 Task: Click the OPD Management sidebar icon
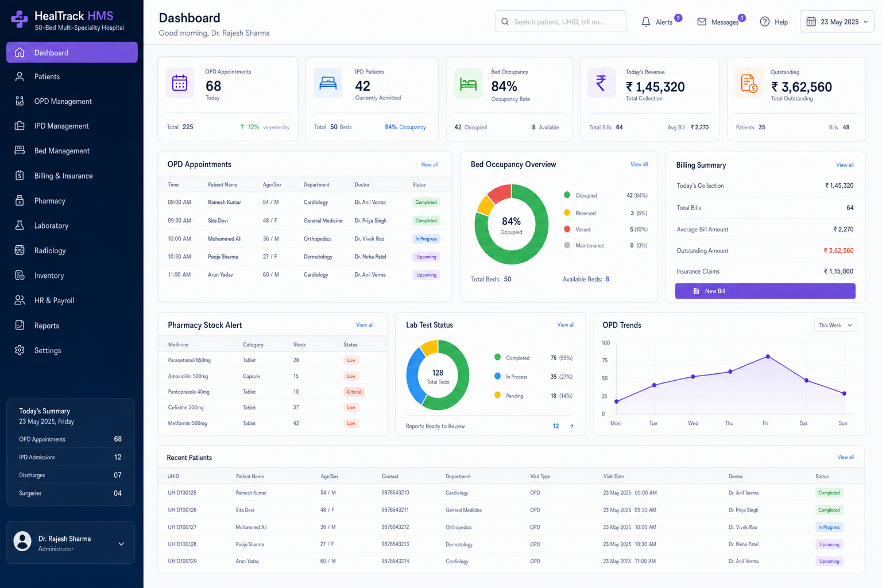[x=20, y=101]
